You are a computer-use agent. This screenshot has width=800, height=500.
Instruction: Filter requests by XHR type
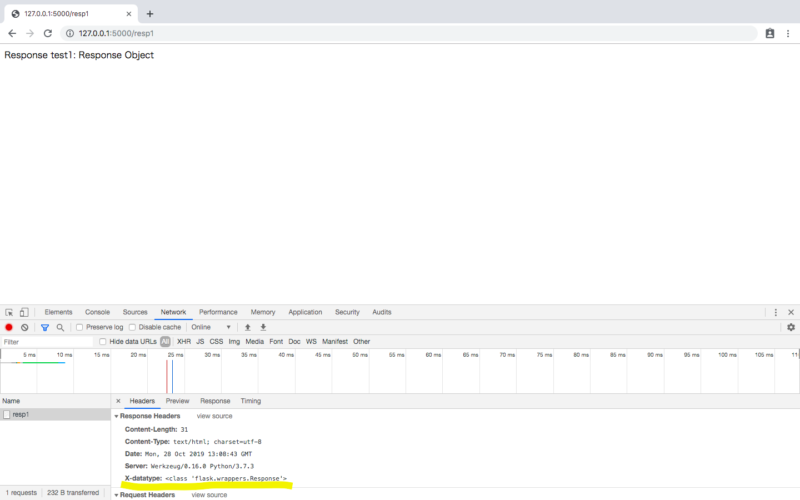(x=184, y=342)
